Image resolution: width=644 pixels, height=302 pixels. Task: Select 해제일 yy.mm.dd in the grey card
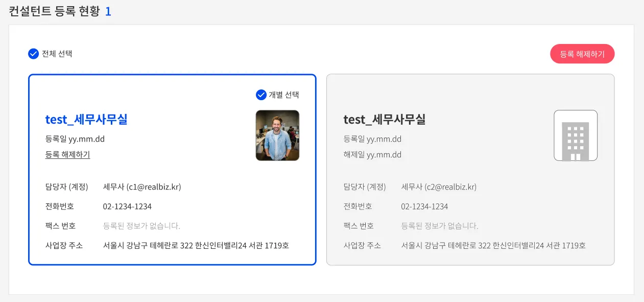click(372, 154)
